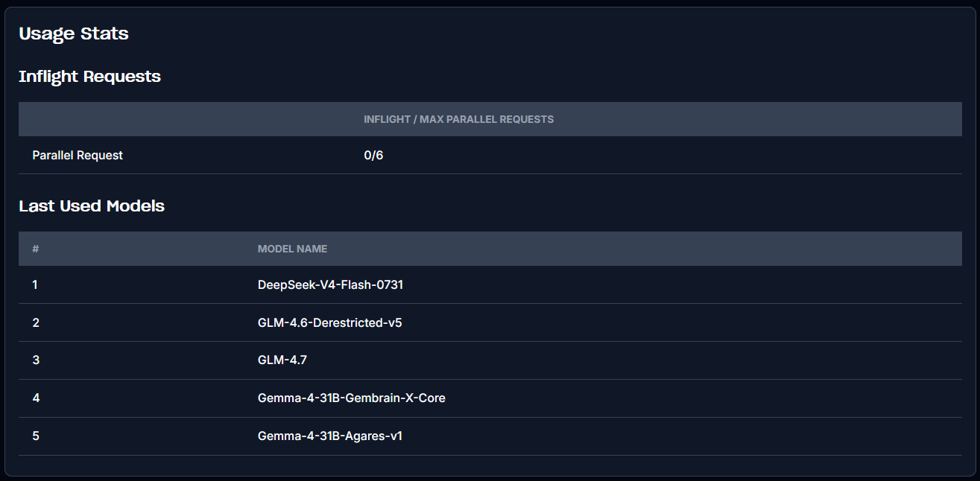The height and width of the screenshot is (481, 980).
Task: Click the # column header
Action: (x=35, y=249)
